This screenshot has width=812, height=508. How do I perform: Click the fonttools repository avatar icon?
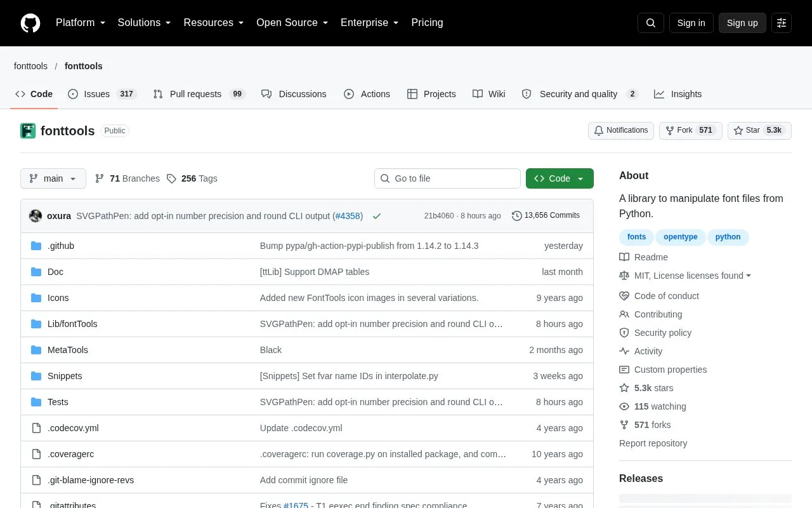coord(28,131)
